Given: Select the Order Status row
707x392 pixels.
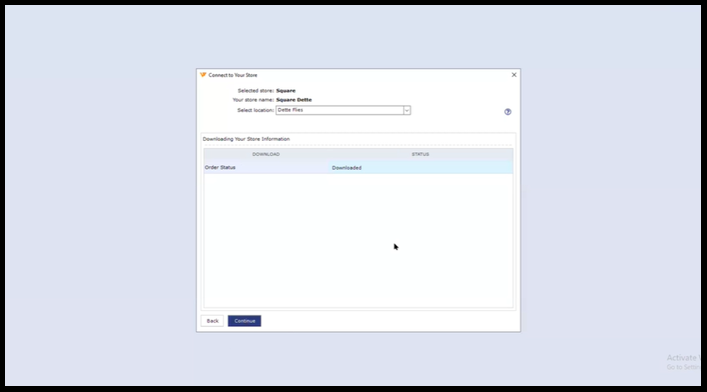Looking at the screenshot, I should point(358,167).
